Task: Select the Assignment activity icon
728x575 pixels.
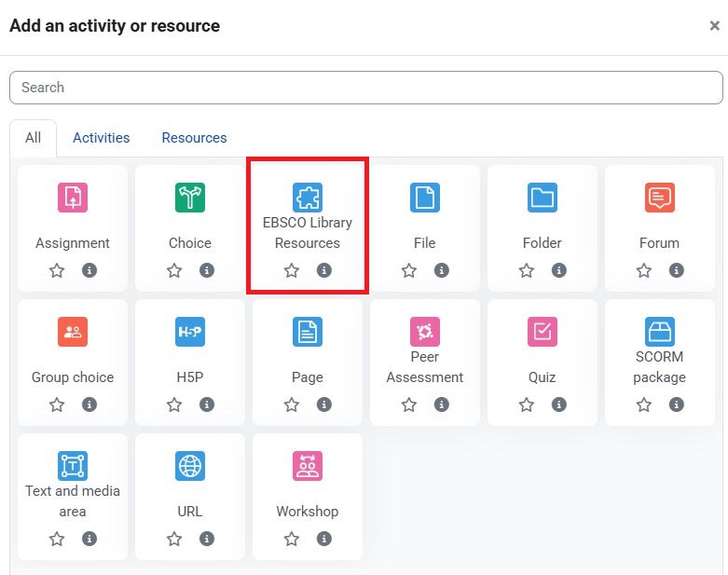Action: (x=73, y=198)
